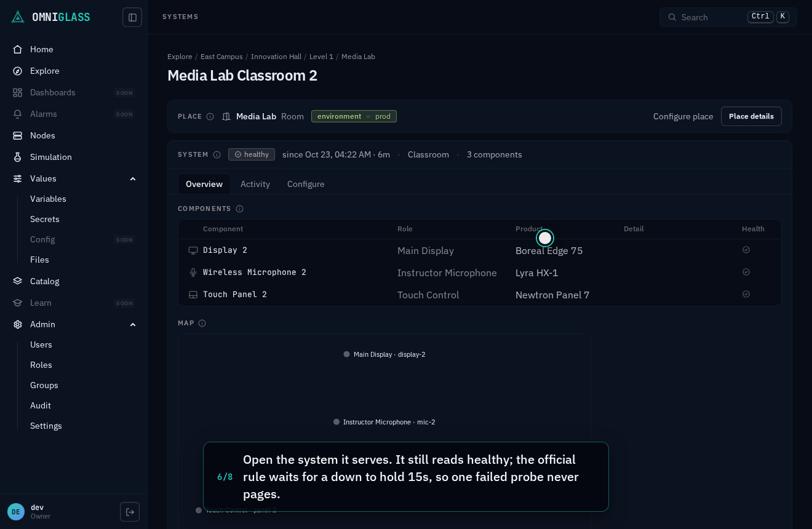Click the log out icon
The height and width of the screenshot is (529, 812).
[x=130, y=512]
